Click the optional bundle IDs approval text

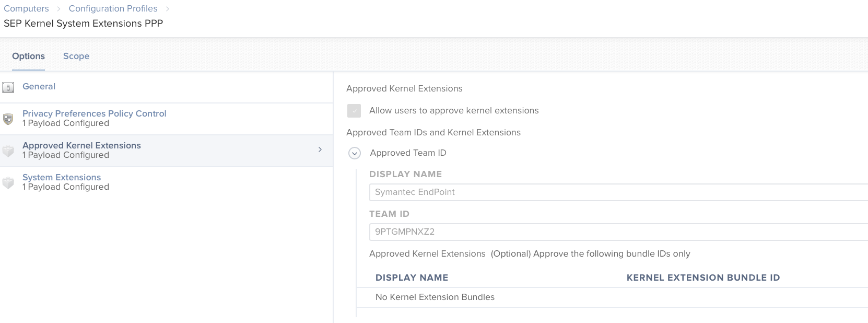click(x=590, y=253)
